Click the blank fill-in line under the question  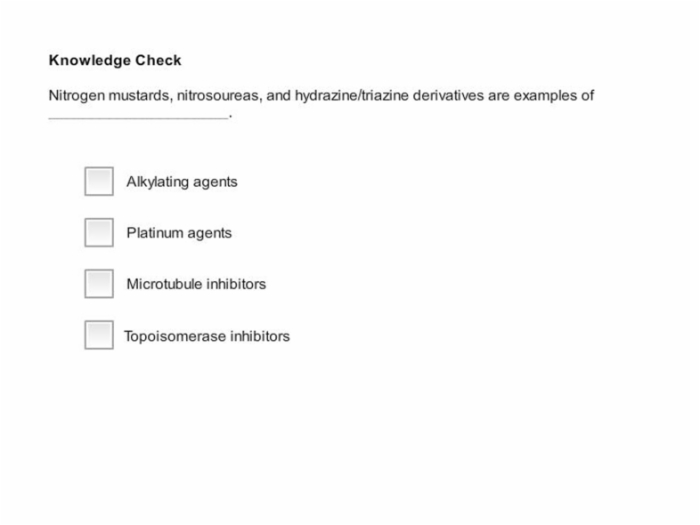138,118
